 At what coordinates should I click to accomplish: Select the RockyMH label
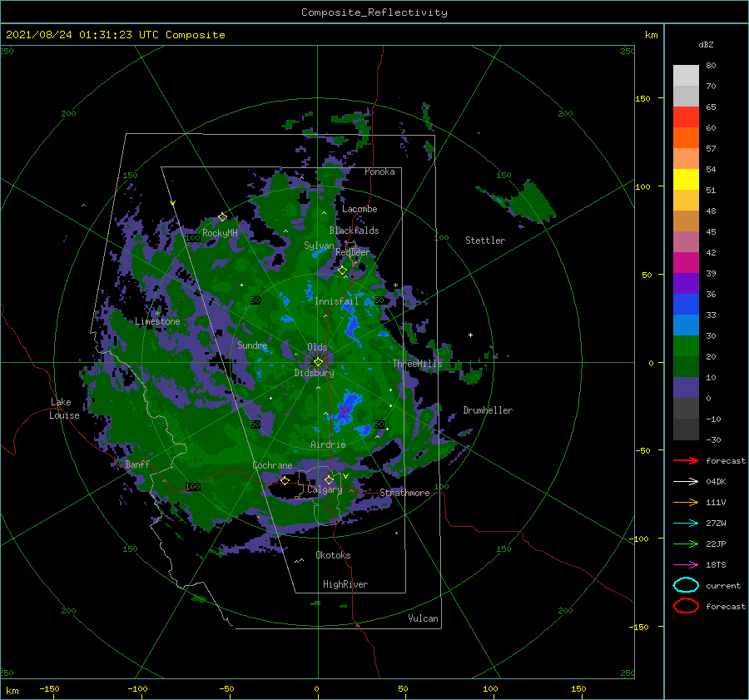(x=220, y=233)
